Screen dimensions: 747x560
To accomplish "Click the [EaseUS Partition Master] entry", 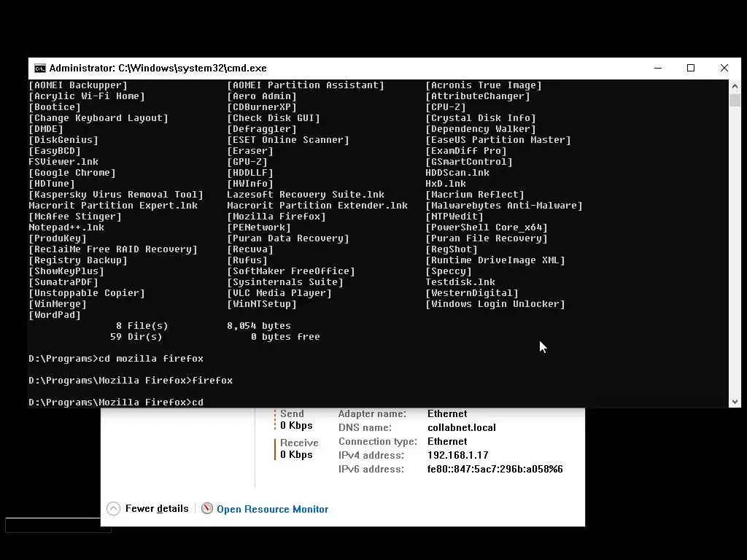I will point(498,140).
